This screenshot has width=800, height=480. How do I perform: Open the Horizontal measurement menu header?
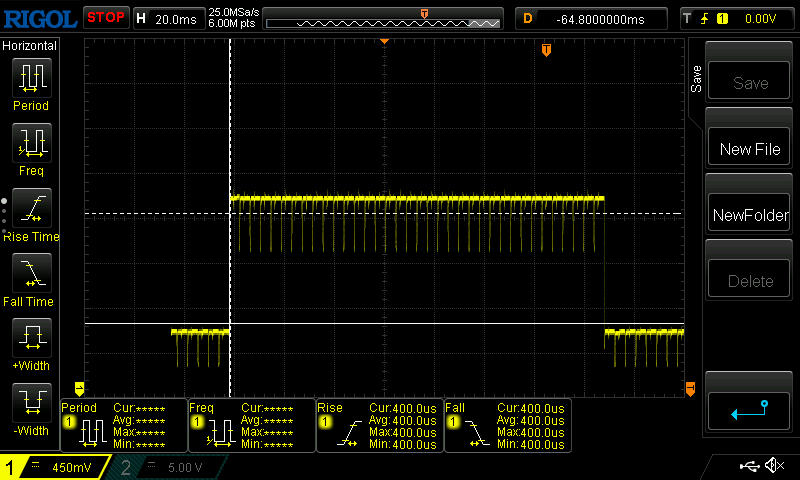click(30, 46)
